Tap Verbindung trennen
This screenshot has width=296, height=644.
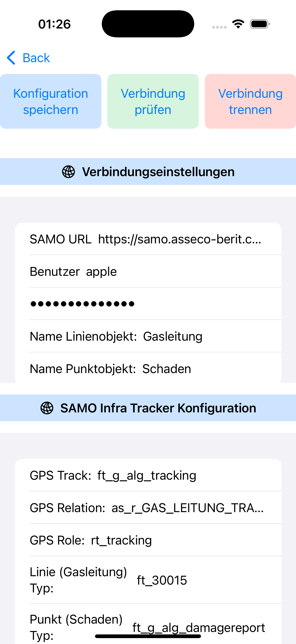[250, 101]
